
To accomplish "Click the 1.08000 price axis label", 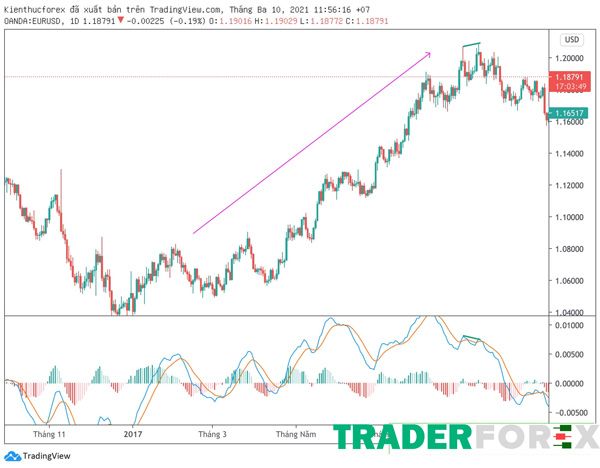I will click(569, 249).
